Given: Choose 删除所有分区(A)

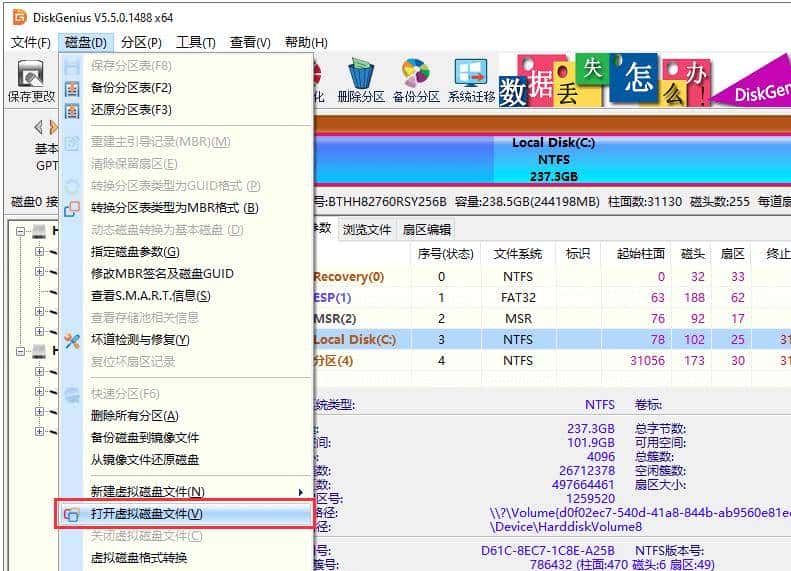Looking at the screenshot, I should pyautogui.click(x=135, y=416).
